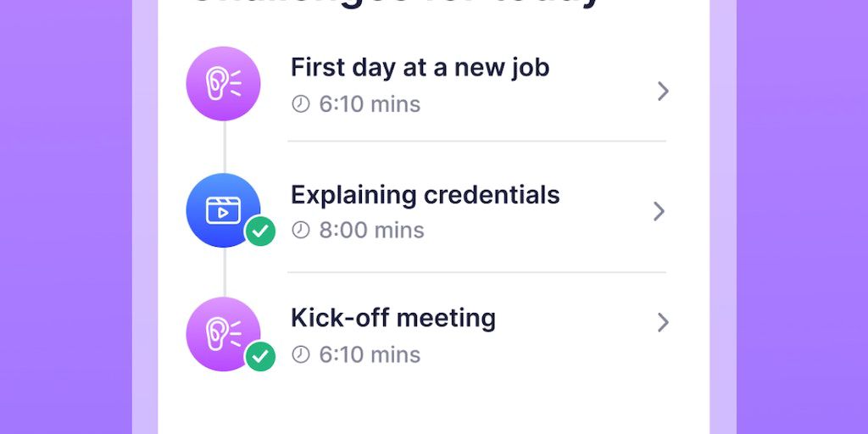Click the clock icon next to 8:00 mins

click(301, 230)
